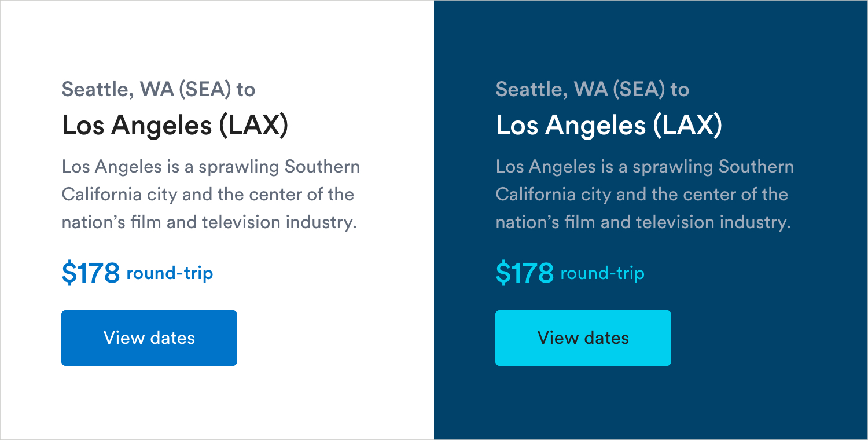The width and height of the screenshot is (868, 440).
Task: Click the (LAX) airport code in dark card heading
Action: (x=687, y=126)
